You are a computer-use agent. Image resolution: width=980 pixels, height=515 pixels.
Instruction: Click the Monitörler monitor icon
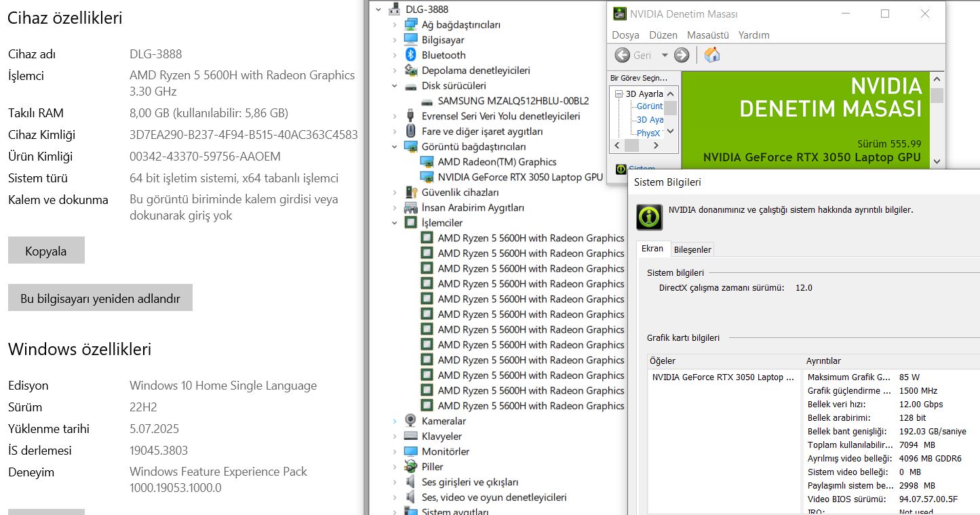point(410,451)
